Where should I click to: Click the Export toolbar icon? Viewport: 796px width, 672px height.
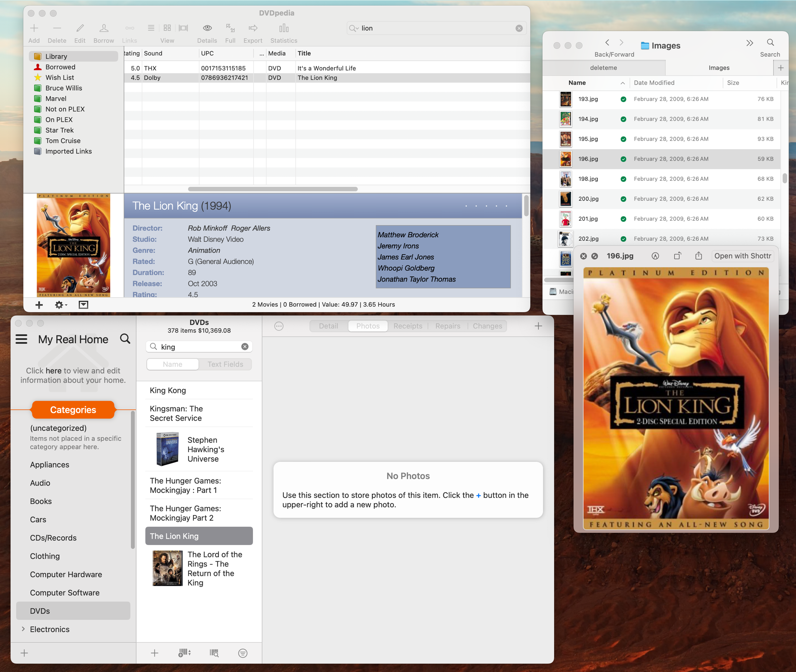click(x=253, y=29)
